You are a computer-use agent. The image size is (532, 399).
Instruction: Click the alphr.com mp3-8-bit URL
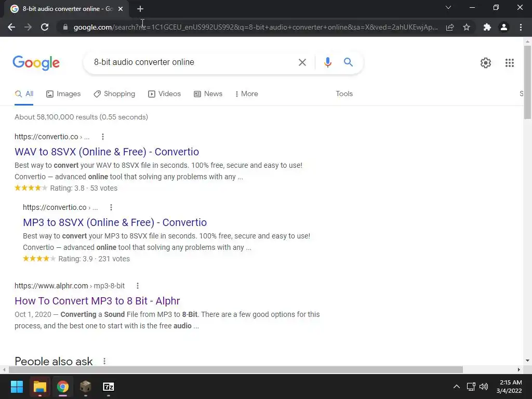70,286
